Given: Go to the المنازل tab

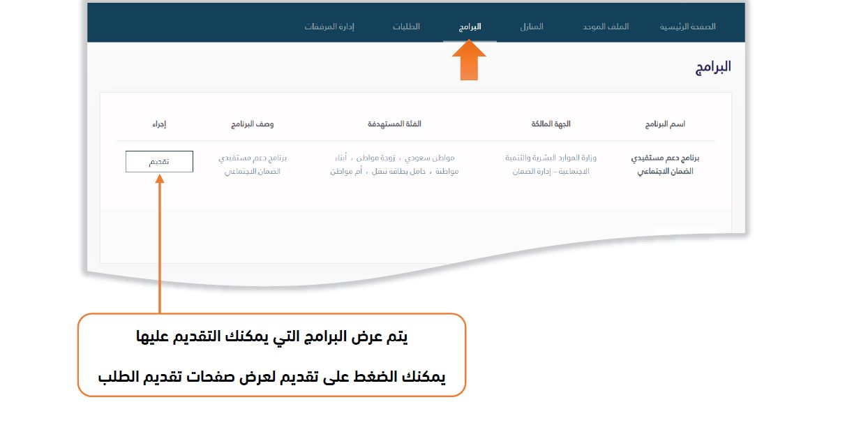Looking at the screenshot, I should (x=532, y=27).
